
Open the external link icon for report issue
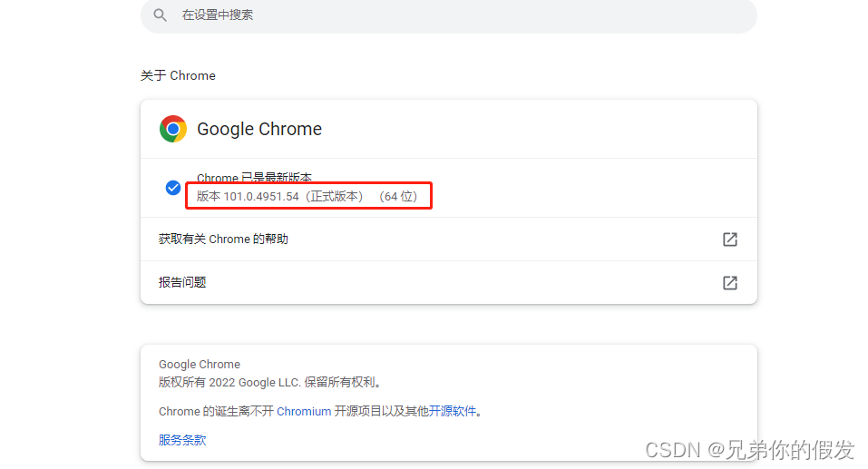click(x=729, y=283)
